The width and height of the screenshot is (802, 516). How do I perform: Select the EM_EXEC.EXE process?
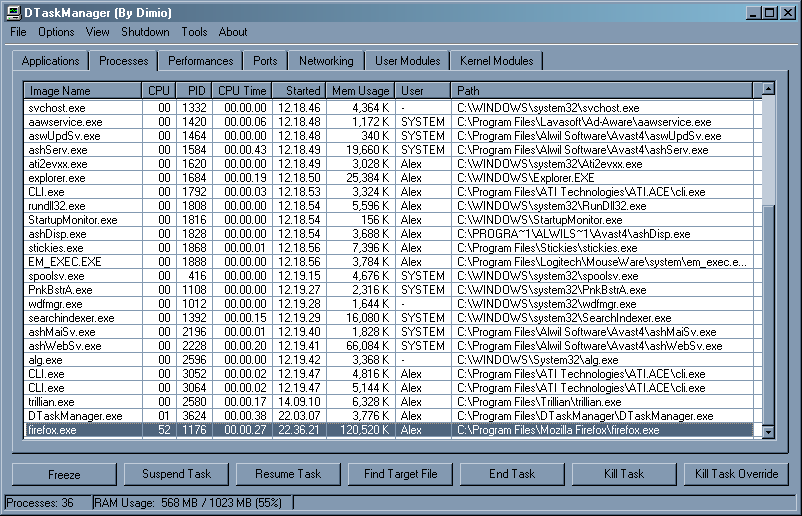pyautogui.click(x=389, y=262)
